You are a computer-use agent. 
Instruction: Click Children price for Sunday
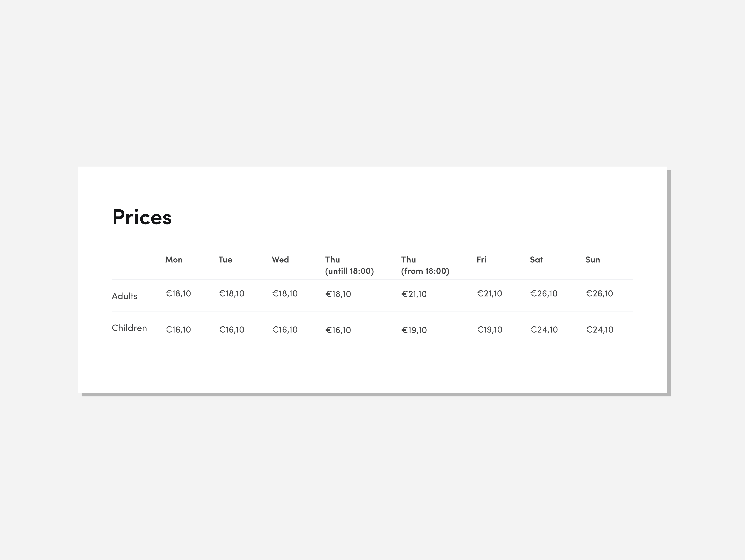point(599,330)
